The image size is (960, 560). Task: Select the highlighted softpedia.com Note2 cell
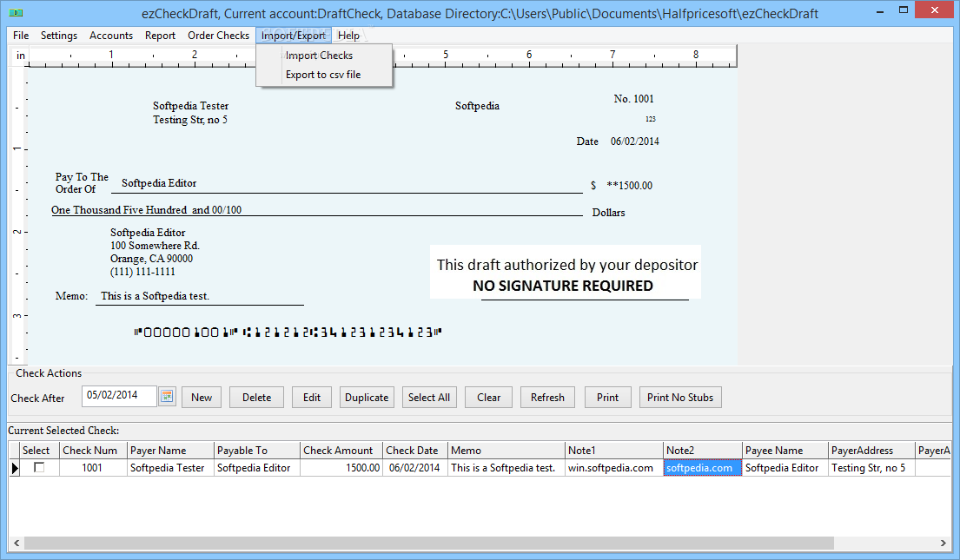(x=702, y=468)
